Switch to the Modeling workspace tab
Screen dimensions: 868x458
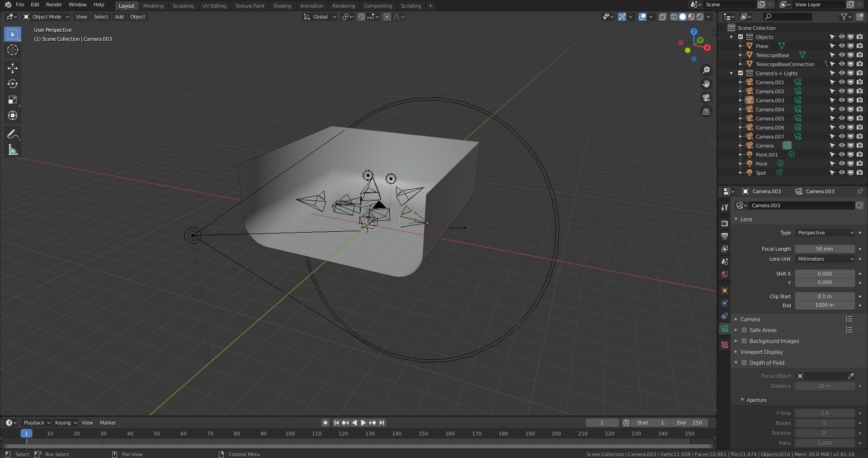(153, 6)
